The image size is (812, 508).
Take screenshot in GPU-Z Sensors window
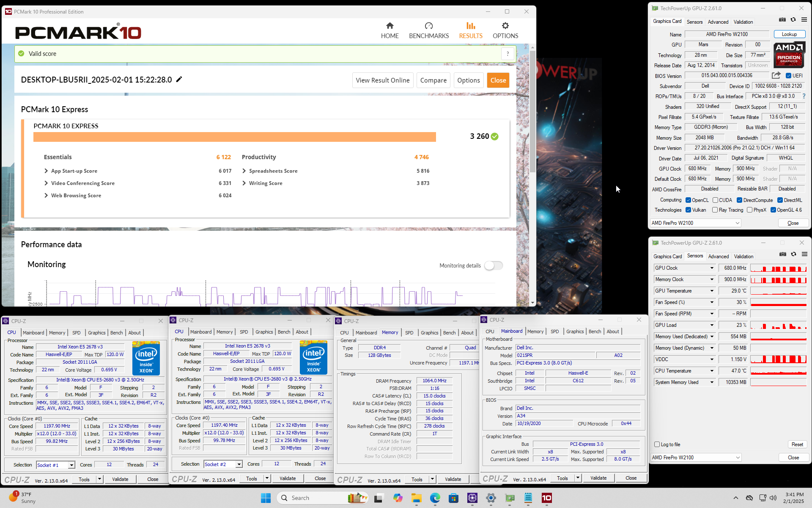point(783,254)
